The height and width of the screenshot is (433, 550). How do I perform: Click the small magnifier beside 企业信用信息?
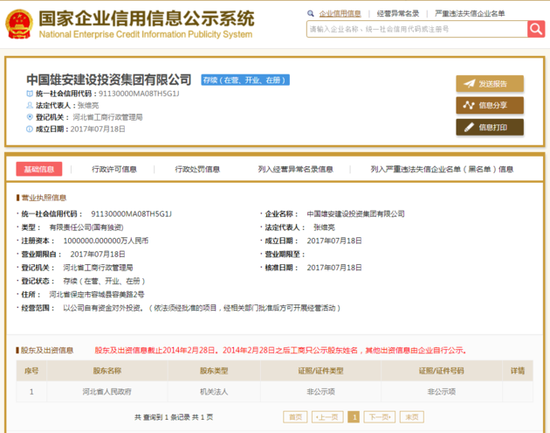[x=310, y=14]
